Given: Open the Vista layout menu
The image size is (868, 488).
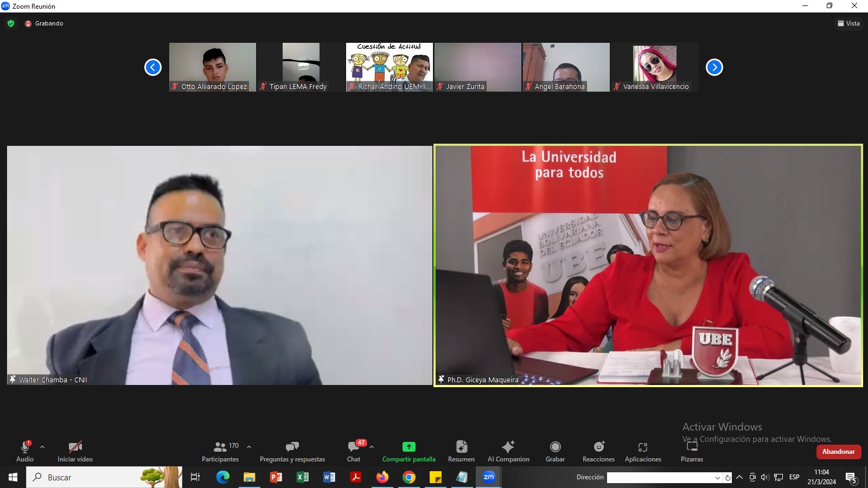Looking at the screenshot, I should tap(848, 23).
